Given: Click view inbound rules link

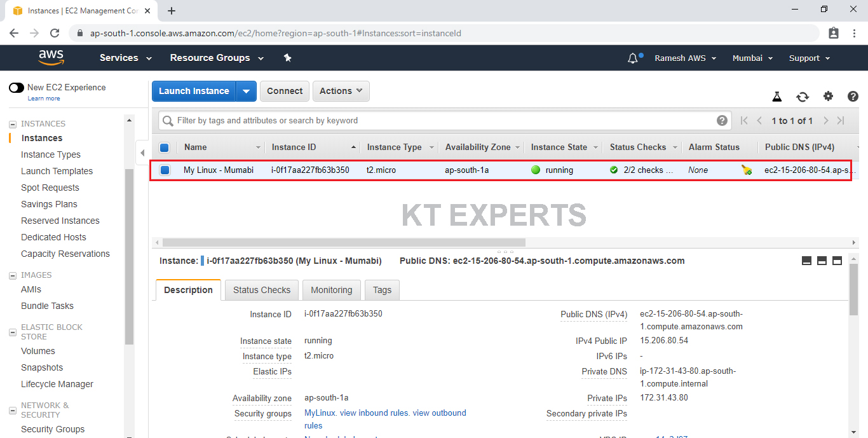Looking at the screenshot, I should pos(374,413).
